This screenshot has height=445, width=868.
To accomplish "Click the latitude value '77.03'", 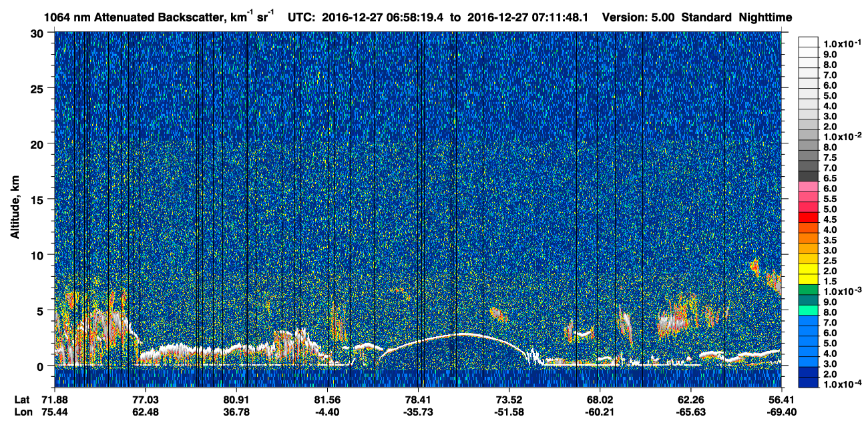I will [146, 400].
